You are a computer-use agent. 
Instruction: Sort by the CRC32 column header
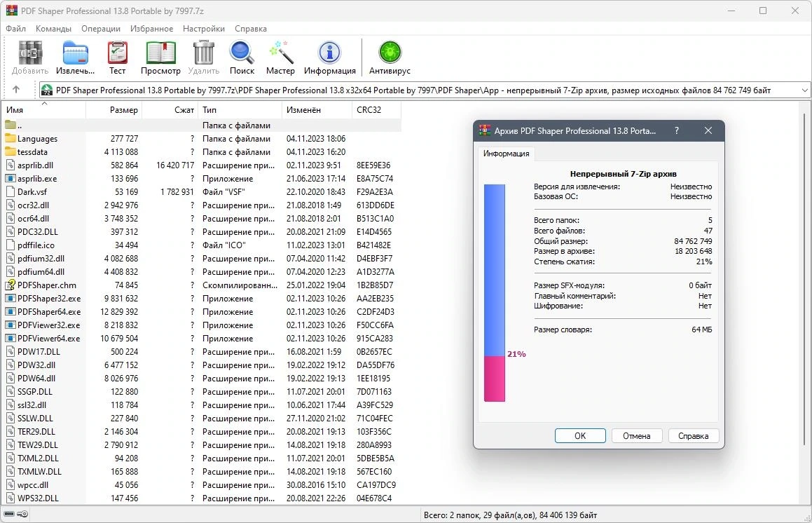click(x=376, y=110)
